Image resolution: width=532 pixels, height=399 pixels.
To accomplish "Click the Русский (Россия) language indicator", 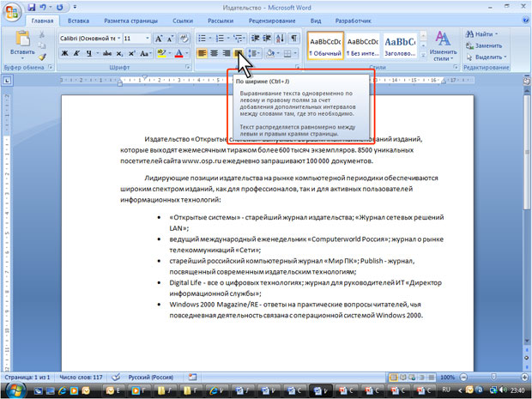I will pyautogui.click(x=151, y=377).
